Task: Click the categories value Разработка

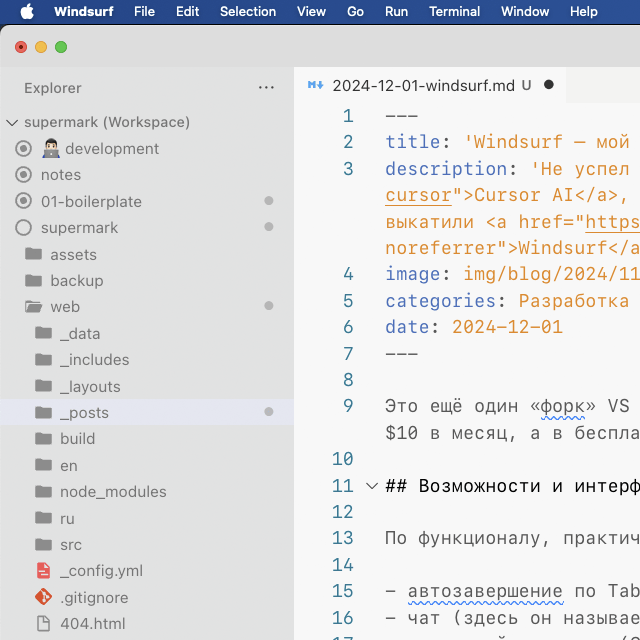Action: point(573,301)
